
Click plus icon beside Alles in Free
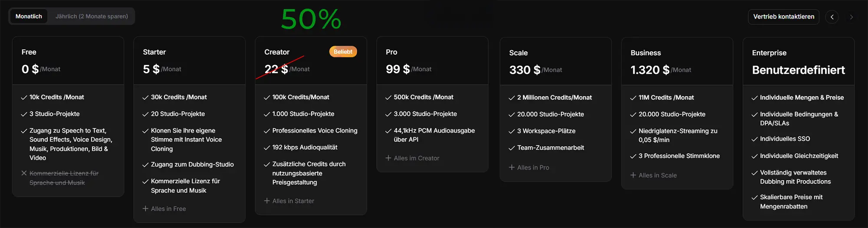coord(145,208)
